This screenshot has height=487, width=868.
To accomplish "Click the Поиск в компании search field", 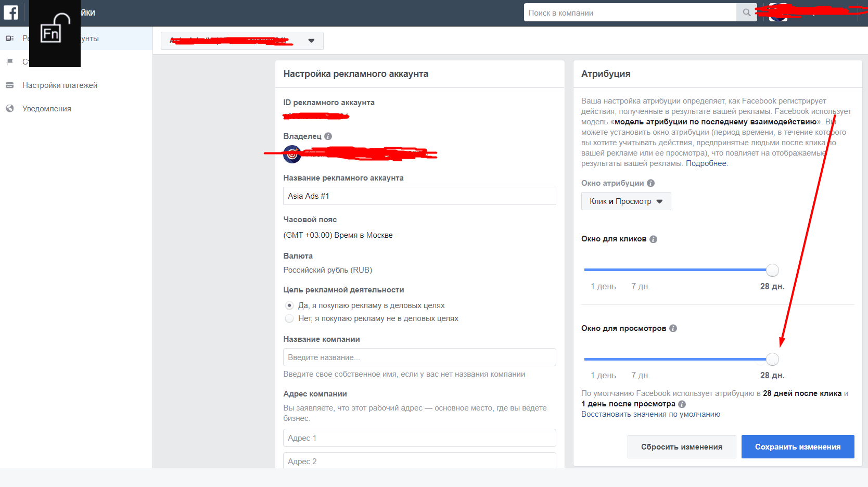I will point(630,12).
